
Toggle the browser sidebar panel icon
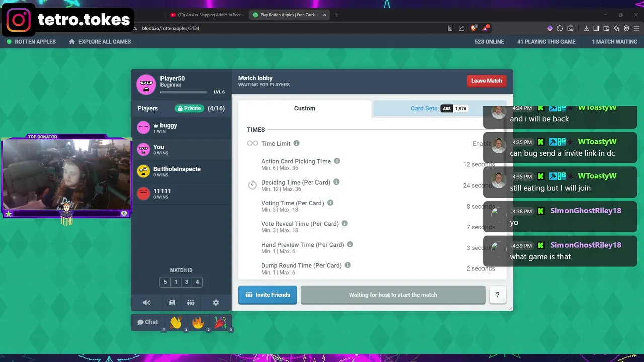click(x=596, y=28)
